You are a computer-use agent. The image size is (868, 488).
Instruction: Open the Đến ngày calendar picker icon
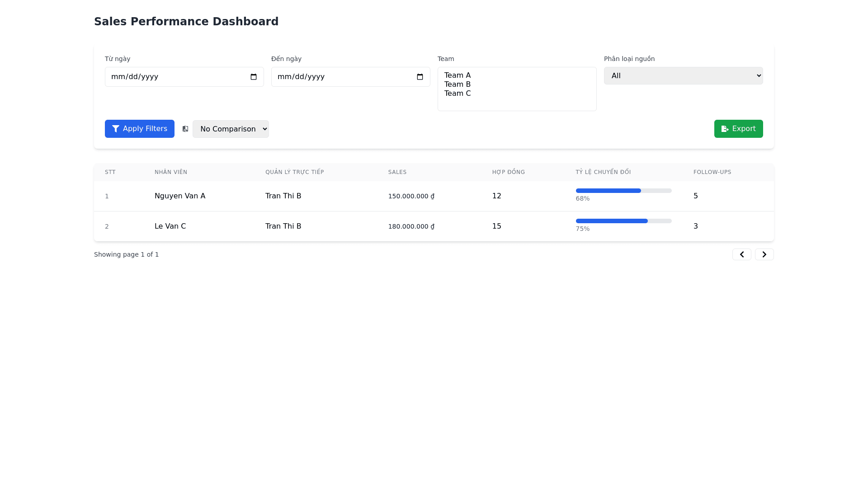pos(420,77)
